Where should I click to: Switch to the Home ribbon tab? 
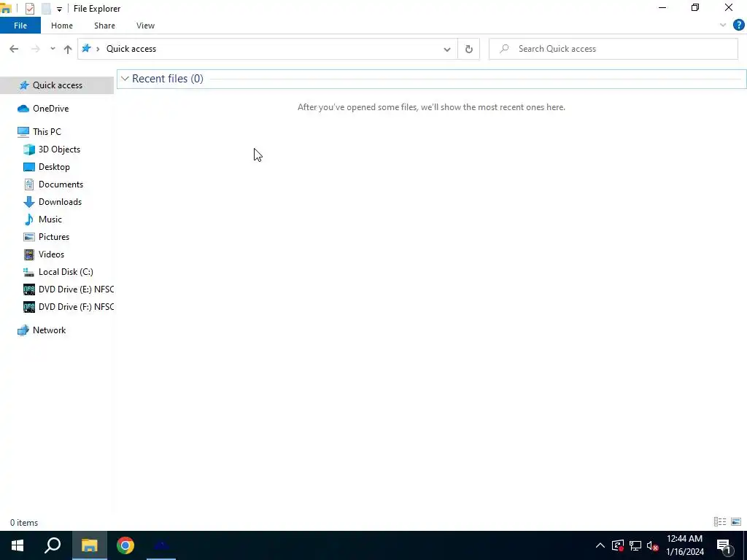tap(62, 26)
